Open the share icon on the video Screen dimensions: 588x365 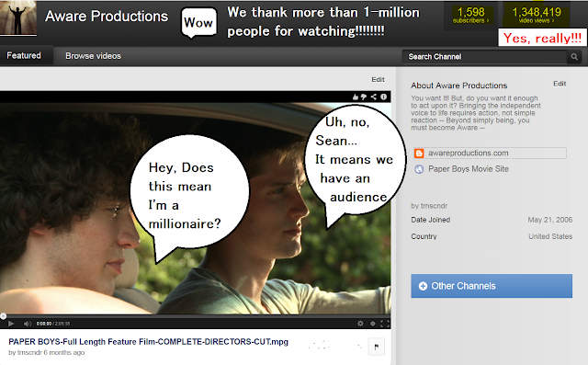point(374,97)
